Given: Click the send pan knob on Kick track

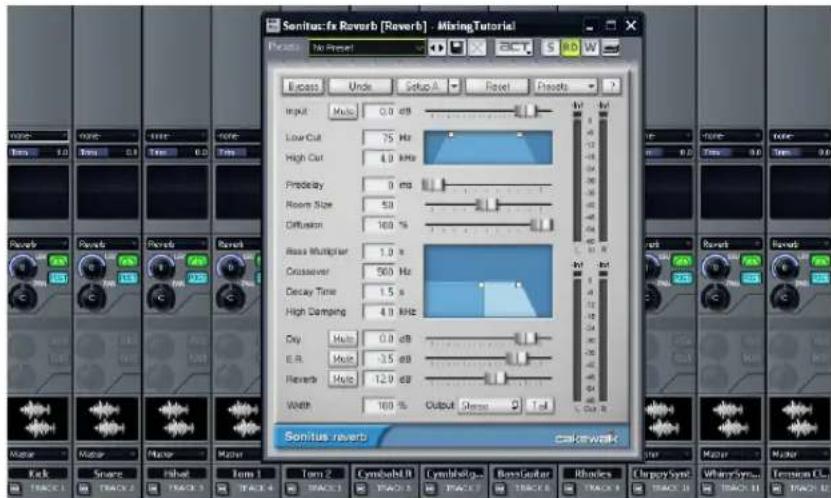Looking at the screenshot, I should [23, 298].
